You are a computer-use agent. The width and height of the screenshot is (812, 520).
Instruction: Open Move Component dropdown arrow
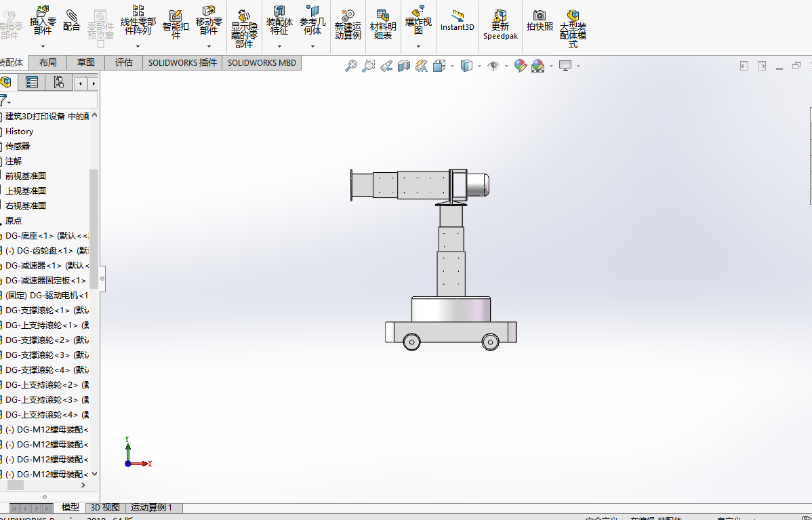pyautogui.click(x=209, y=47)
